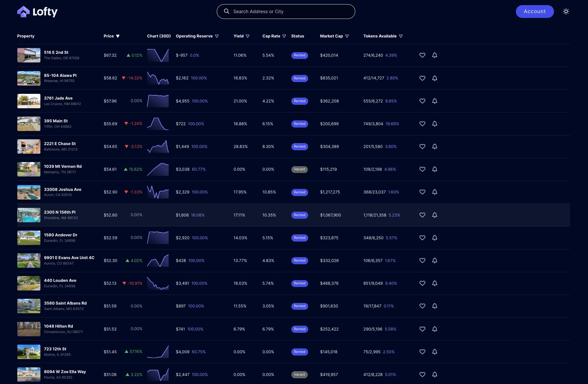Click search magnifier icon in search bar
This screenshot has height=384, width=588.
pyautogui.click(x=226, y=12)
